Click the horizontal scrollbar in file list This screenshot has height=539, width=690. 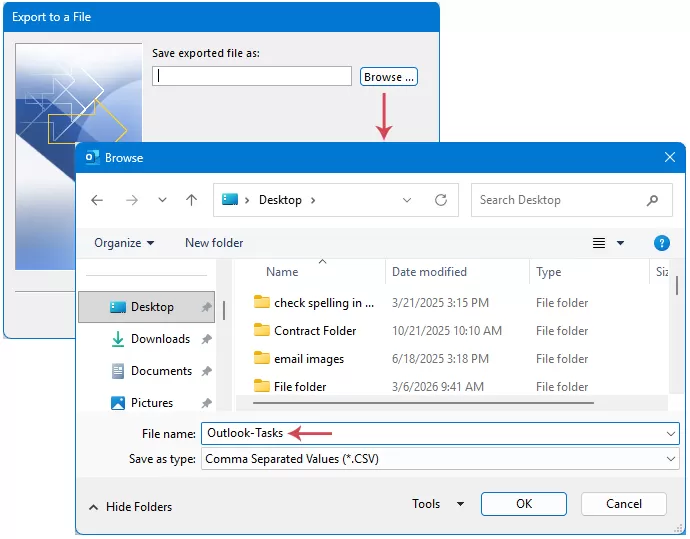point(423,403)
